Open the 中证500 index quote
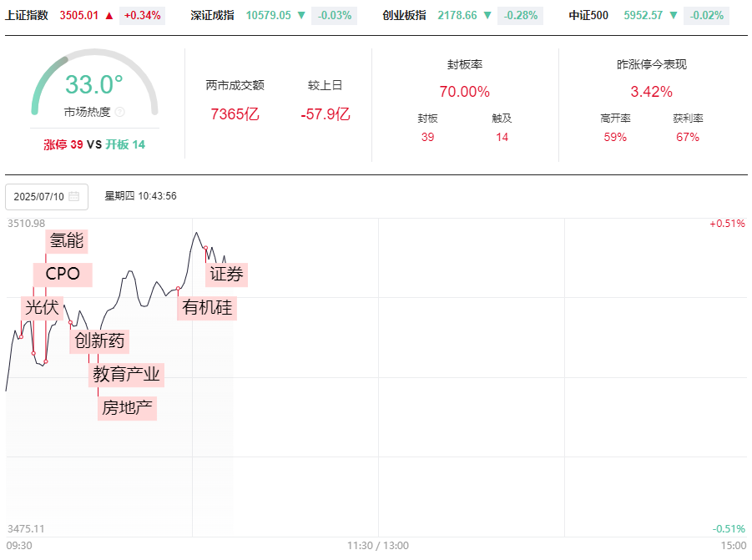752x560 pixels. point(588,15)
